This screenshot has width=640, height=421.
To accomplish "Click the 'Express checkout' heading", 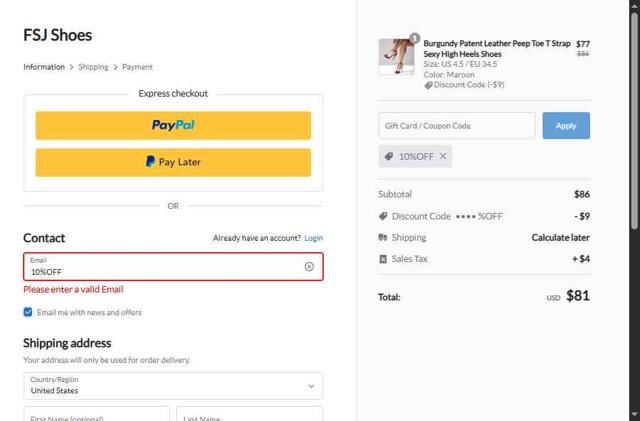I will (x=173, y=94).
